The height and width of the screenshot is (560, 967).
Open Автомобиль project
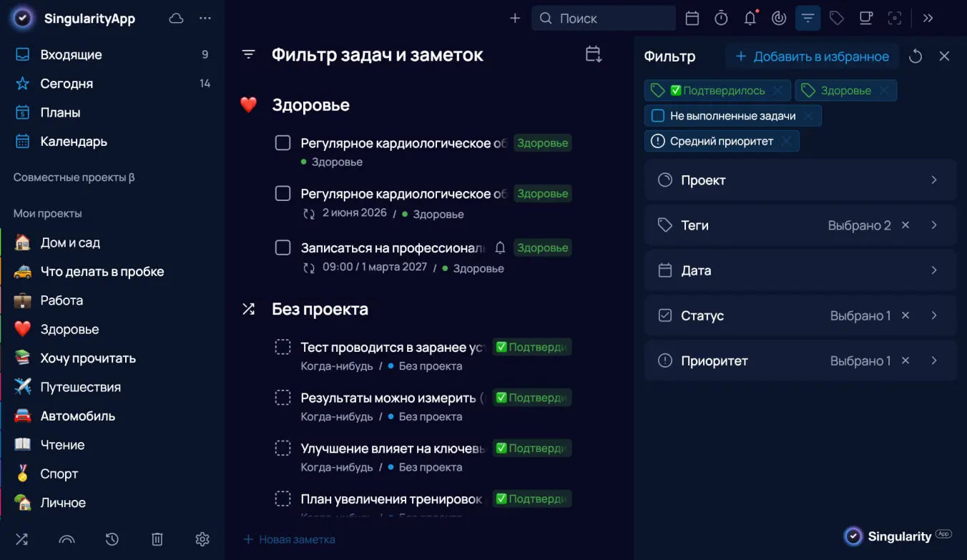pos(112,416)
